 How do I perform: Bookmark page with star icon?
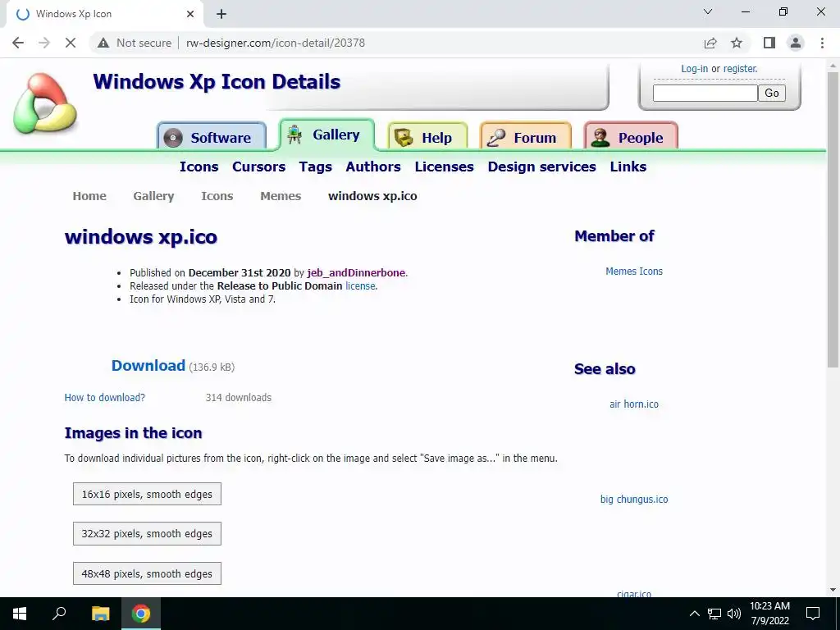pos(737,43)
